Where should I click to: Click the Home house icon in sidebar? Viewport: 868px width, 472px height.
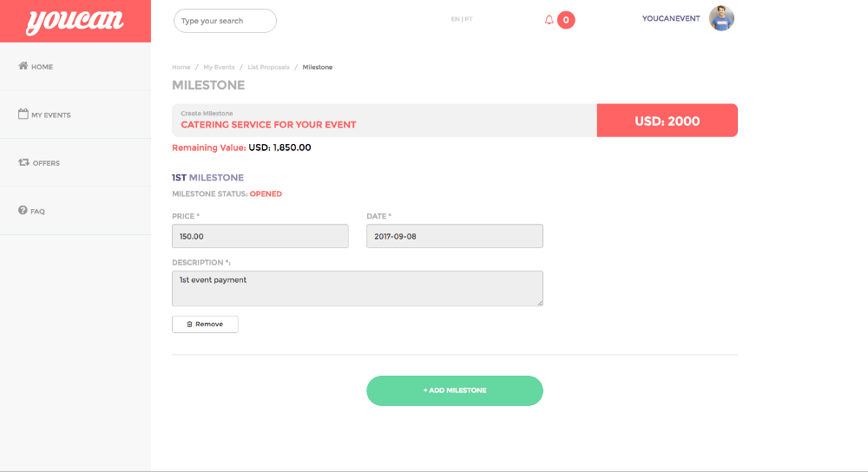23,66
